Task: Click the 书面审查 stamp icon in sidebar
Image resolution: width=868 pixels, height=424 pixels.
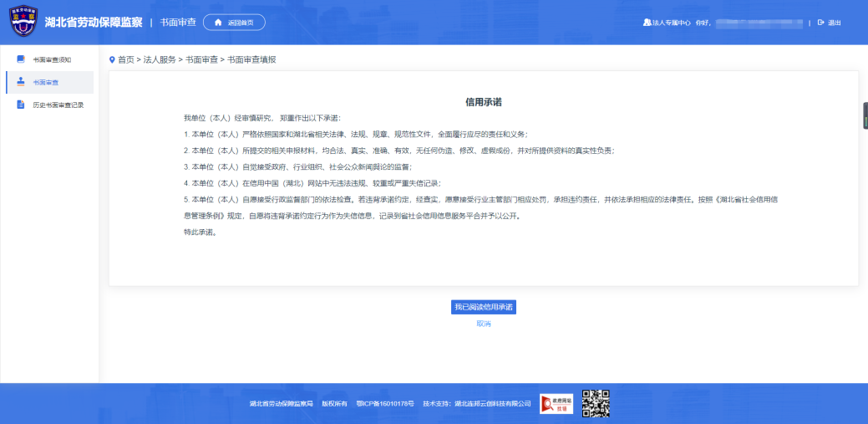Action: (21, 82)
